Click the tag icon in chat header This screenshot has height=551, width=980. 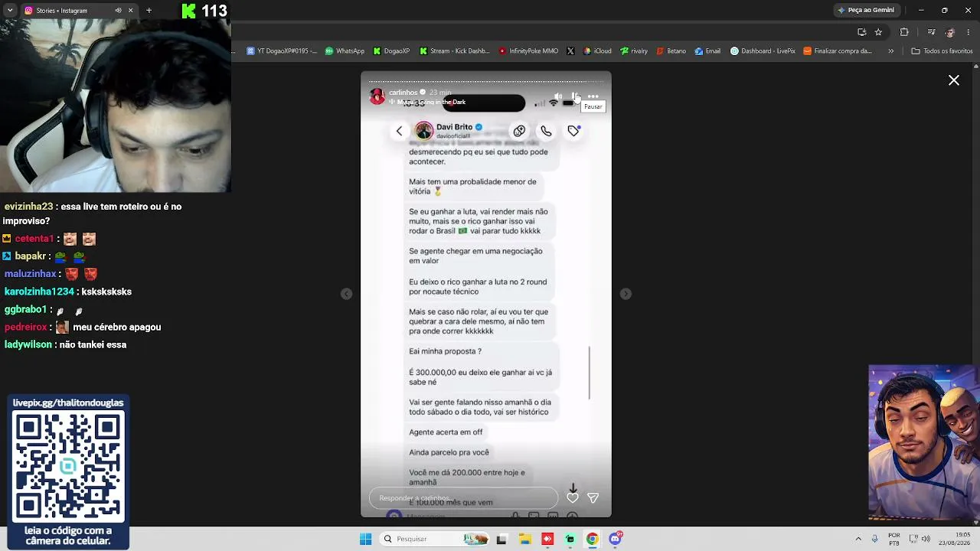point(573,131)
